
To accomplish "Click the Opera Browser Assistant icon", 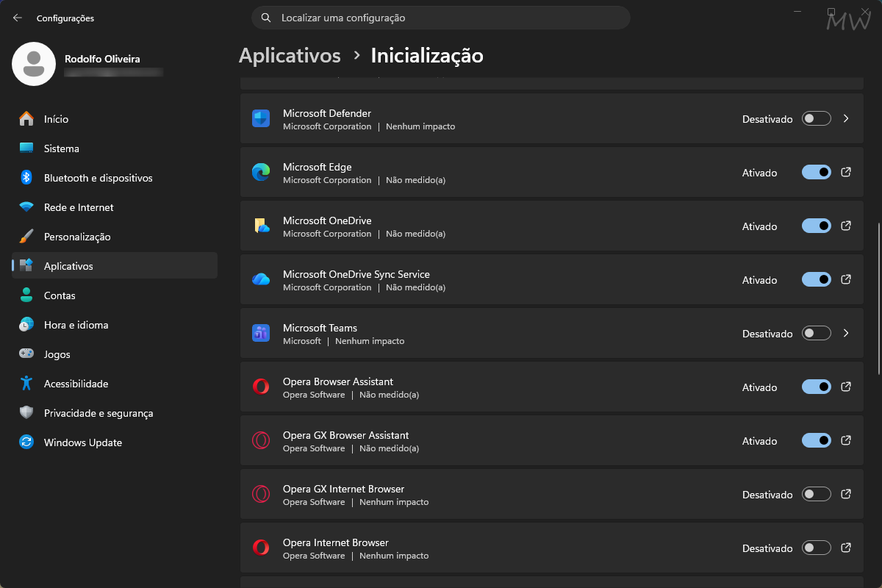I will pos(261,387).
